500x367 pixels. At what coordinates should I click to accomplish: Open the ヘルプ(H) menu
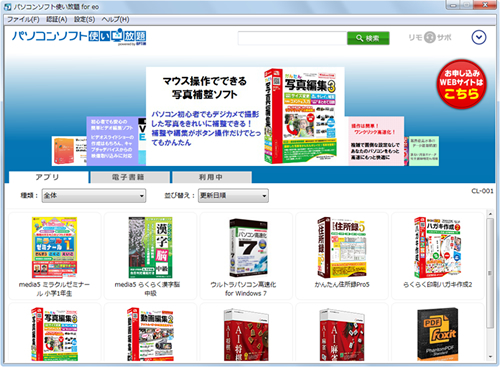tap(115, 20)
